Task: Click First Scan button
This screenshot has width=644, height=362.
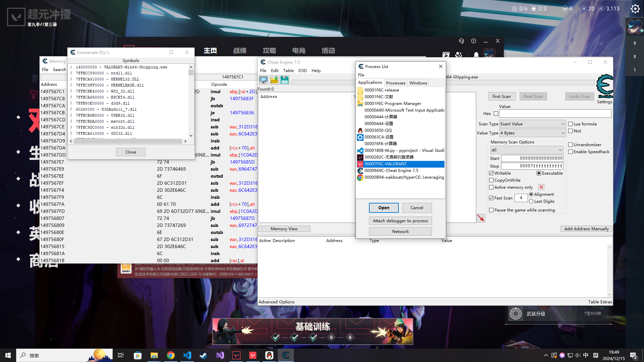Action: pyautogui.click(x=501, y=97)
